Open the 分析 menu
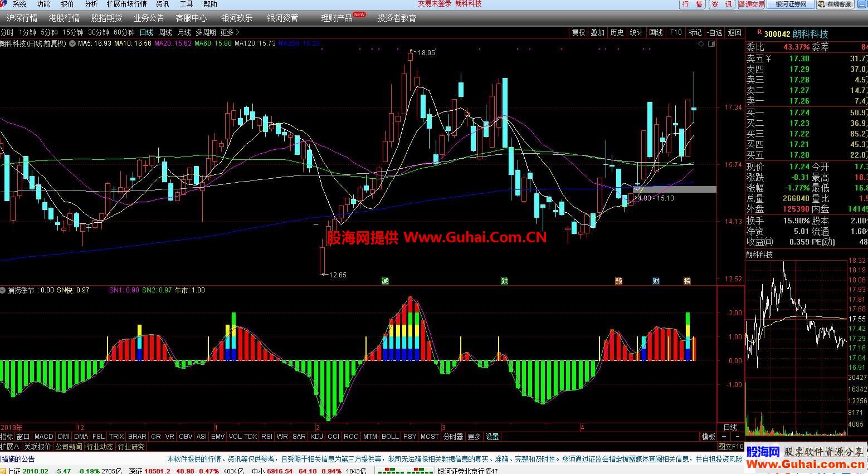 click(x=91, y=4)
